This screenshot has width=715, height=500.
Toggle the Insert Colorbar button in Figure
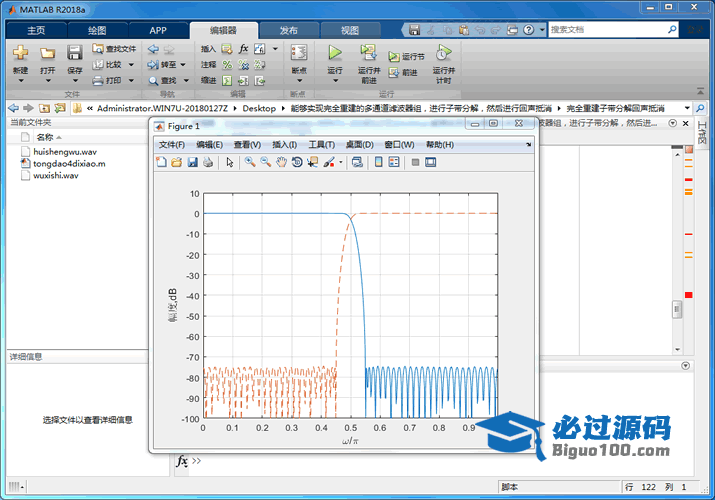(x=379, y=162)
